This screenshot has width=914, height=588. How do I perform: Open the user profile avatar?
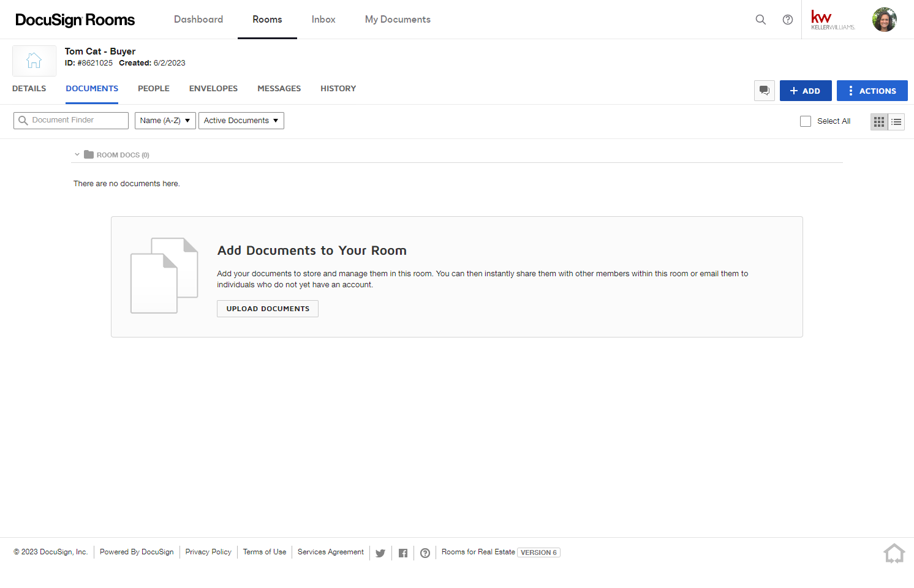point(885,20)
